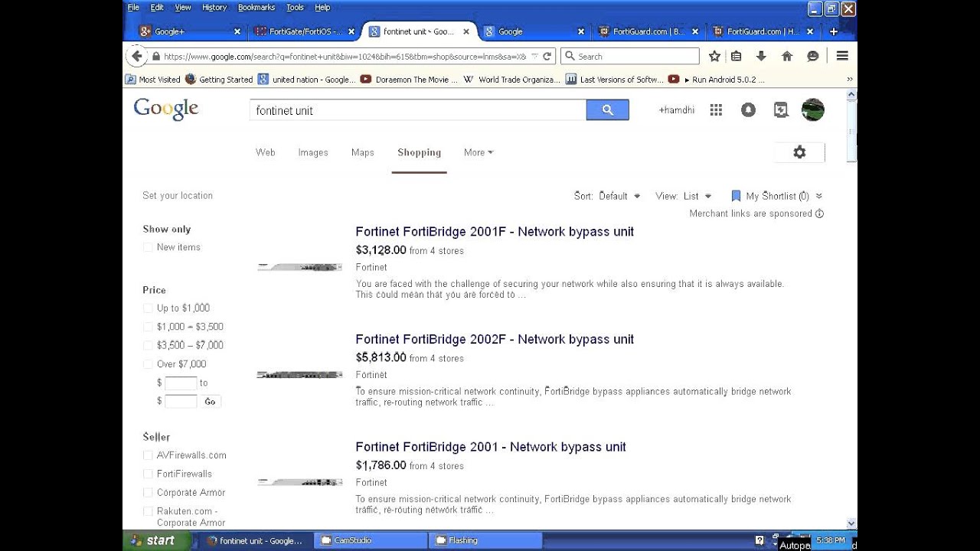Screen dimensions: 980x551
Task: Check the AVFirewalls.com seller filter
Action: (x=148, y=455)
